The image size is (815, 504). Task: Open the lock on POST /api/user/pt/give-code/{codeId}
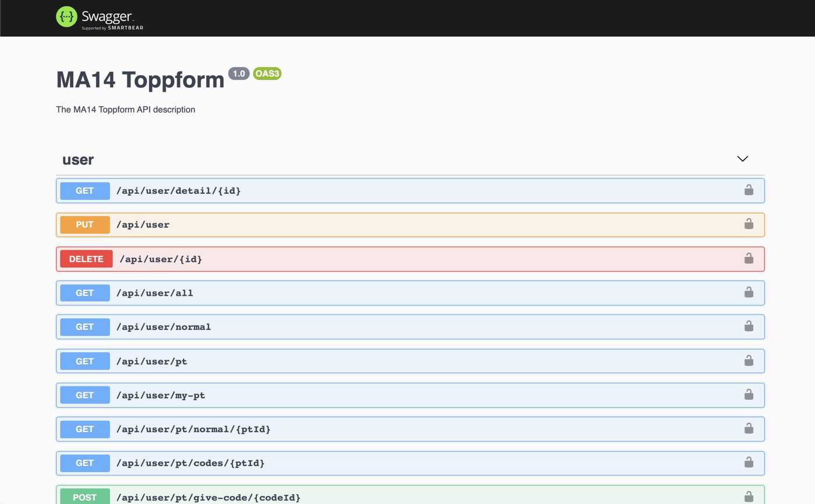[749, 497]
